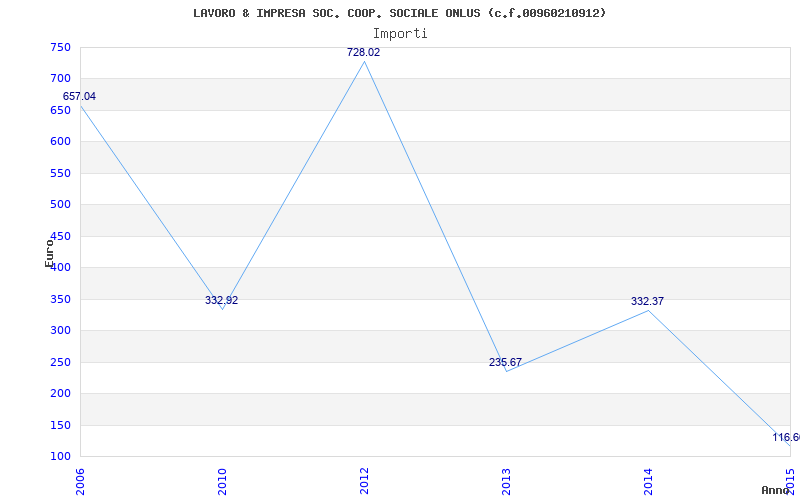Click the peak data label 728.02
The image size is (800, 500).
[363, 52]
